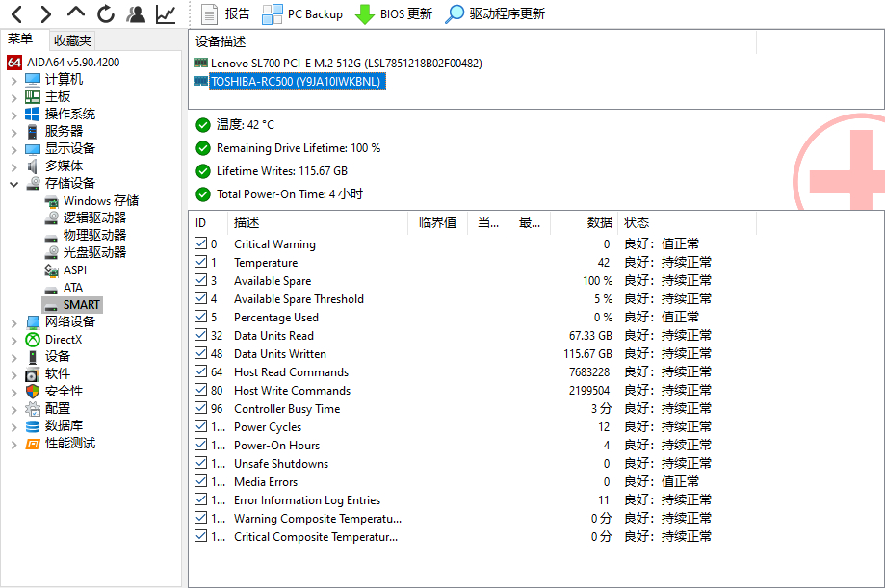This screenshot has width=885, height=588.
Task: Select the 计算机 monitor icon
Action: pos(33,80)
